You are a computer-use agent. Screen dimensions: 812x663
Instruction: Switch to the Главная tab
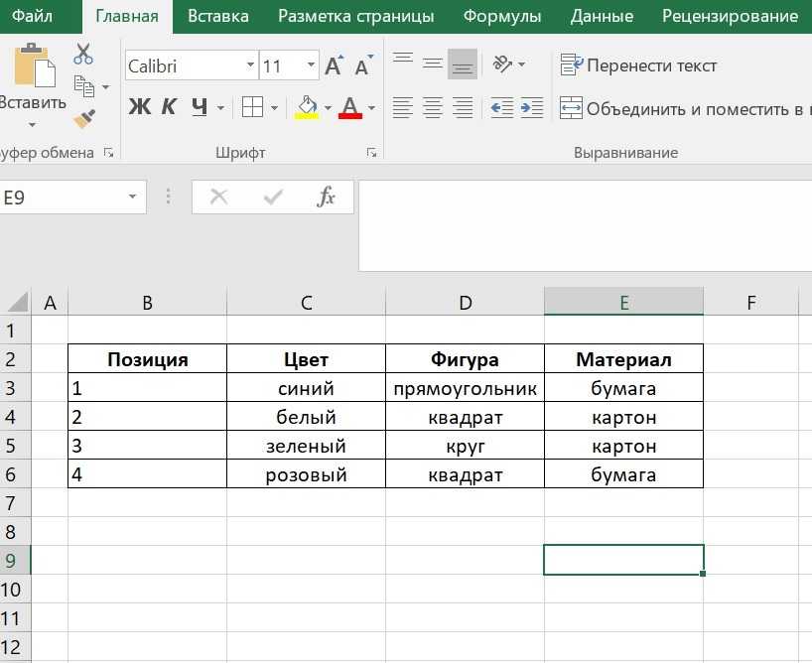pos(127,17)
